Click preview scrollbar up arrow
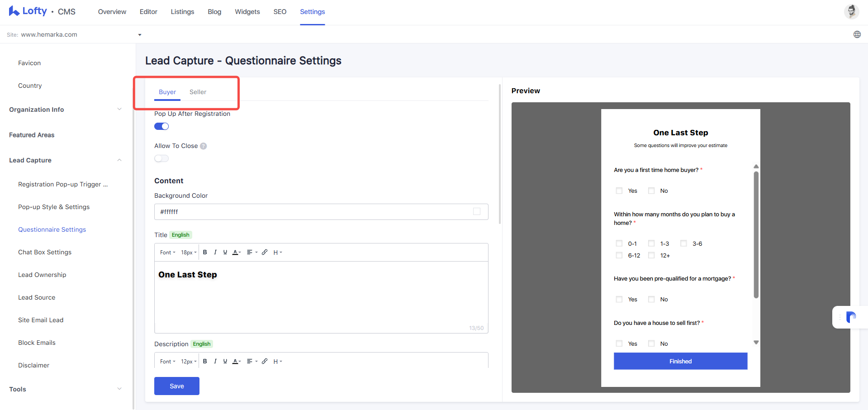The width and height of the screenshot is (868, 410). click(x=756, y=167)
